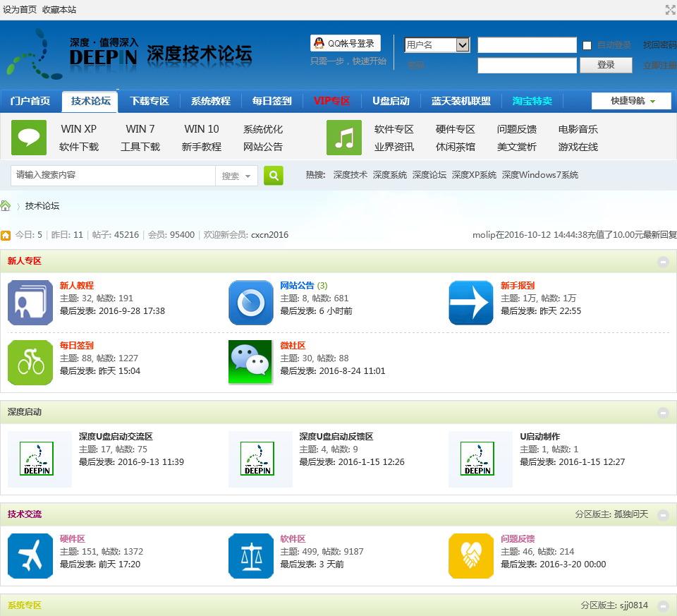Open the 新人教程 forum icon
The height and width of the screenshot is (616, 677).
tap(30, 303)
